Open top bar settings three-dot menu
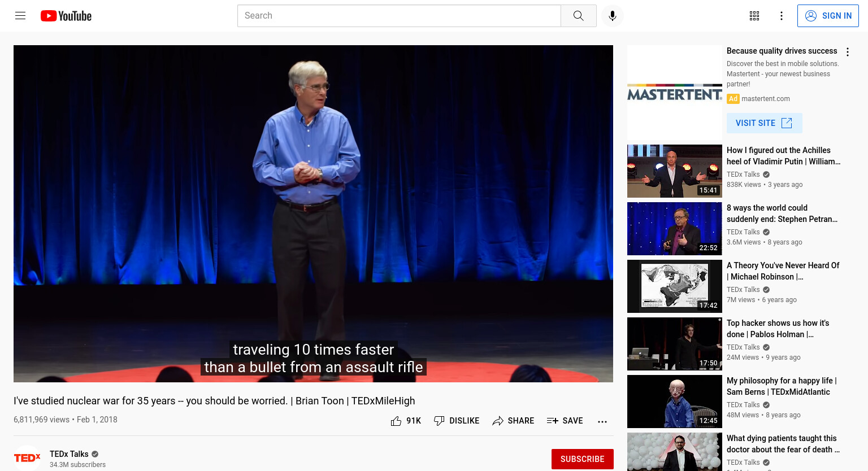Viewport: 868px width, 471px height. (782, 16)
